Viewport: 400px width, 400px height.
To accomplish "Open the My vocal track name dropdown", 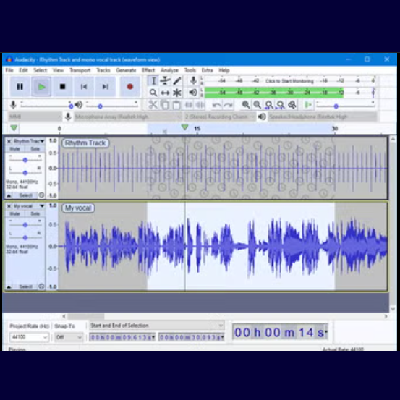I will point(29,206).
